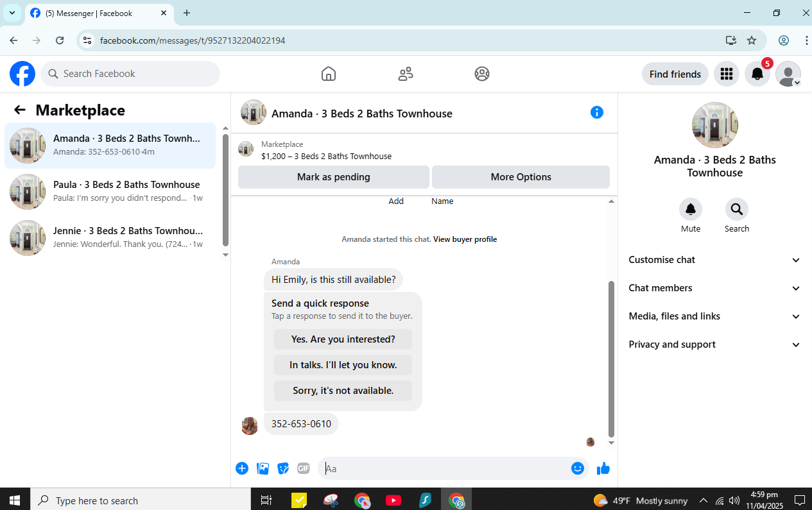This screenshot has width=812, height=510.
Task: Search in conversation using magnifier icon
Action: tap(737, 209)
